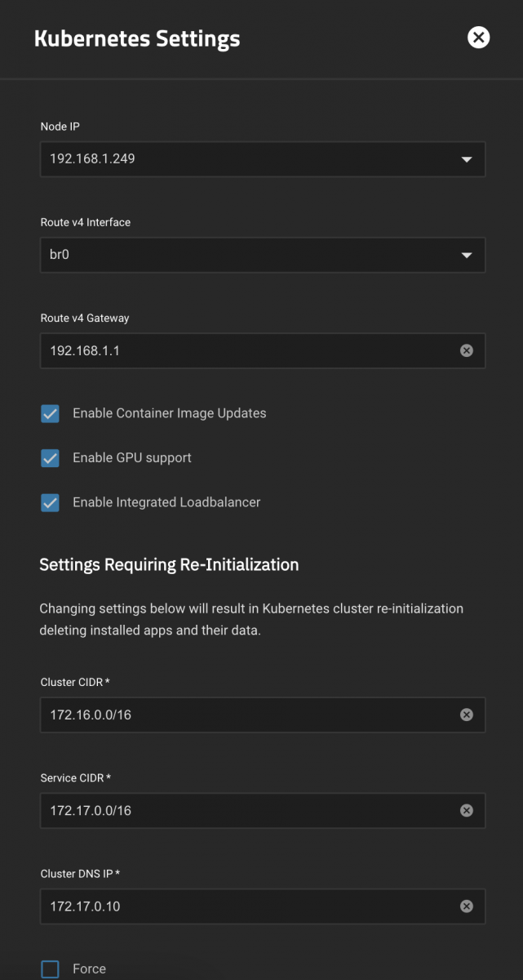The height and width of the screenshot is (980, 523).
Task: Clear the Route v4 Gateway field
Action: (467, 350)
